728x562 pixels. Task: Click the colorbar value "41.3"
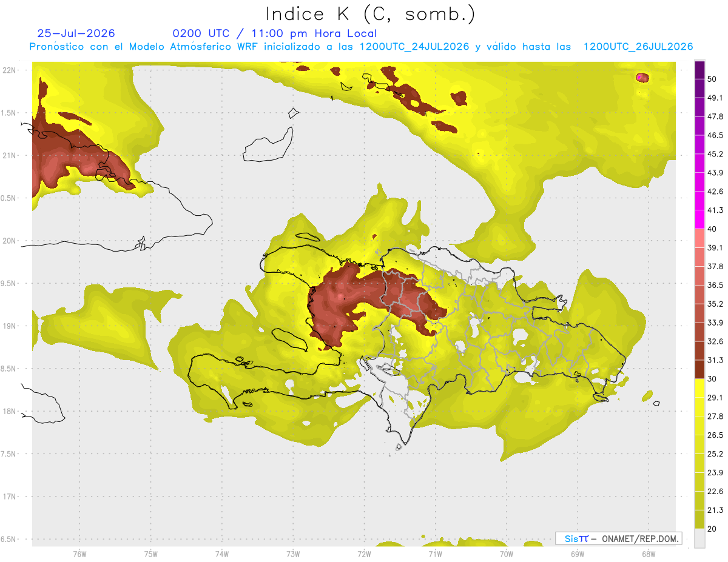click(715, 210)
